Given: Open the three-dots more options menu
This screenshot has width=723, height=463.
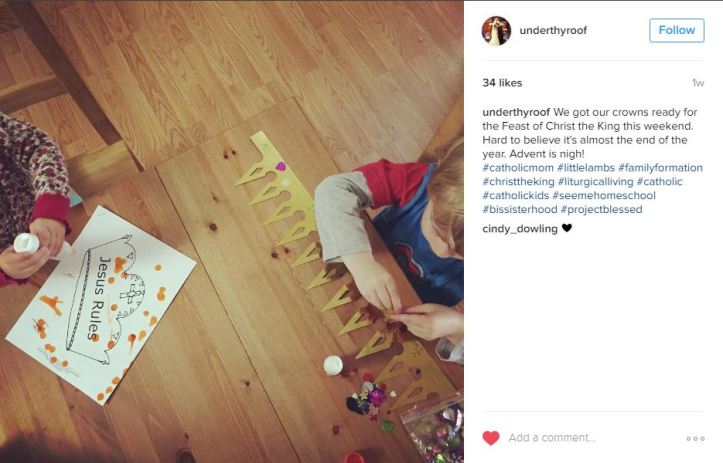Looking at the screenshot, I should click(x=695, y=438).
